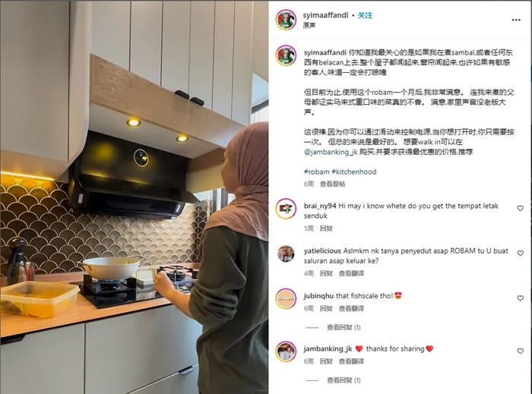Image resolution: width=532 pixels, height=394 pixels.
Task: Open yatielicious's profile picture
Action: (x=286, y=254)
